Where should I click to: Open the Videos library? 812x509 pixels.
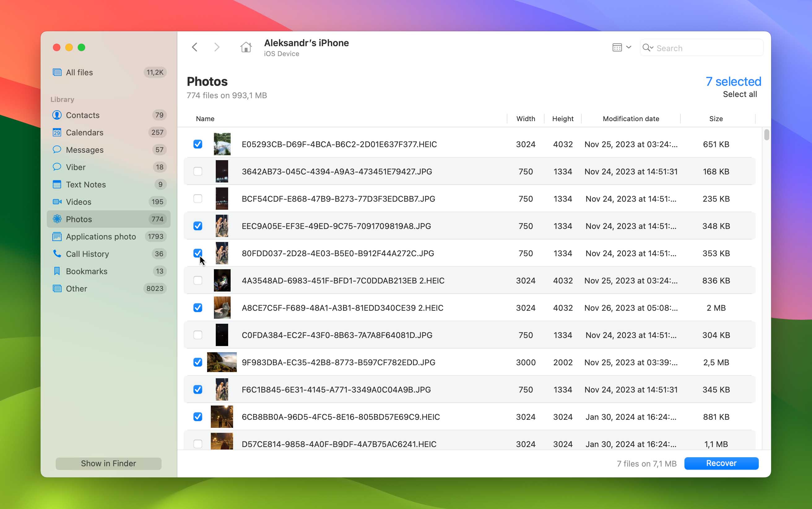[x=79, y=202]
